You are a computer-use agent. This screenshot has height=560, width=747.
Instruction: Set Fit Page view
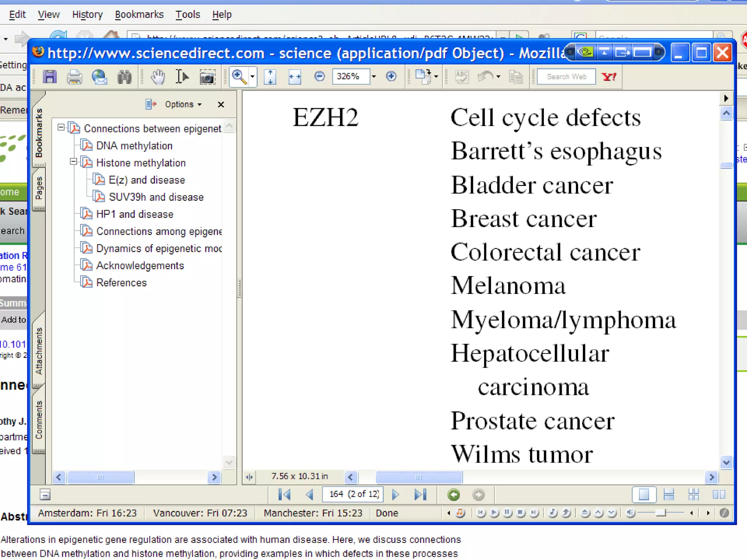(x=270, y=77)
